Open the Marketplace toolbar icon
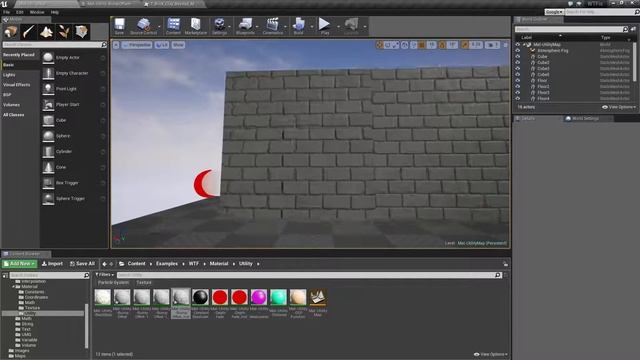This screenshot has height=360, width=640. point(196,26)
